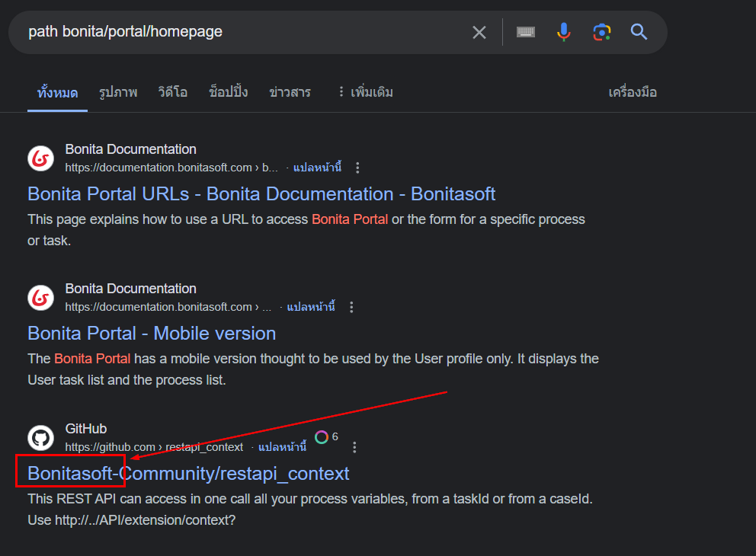Image resolution: width=756 pixels, height=556 pixels.
Task: Clear the search box text
Action: (479, 32)
